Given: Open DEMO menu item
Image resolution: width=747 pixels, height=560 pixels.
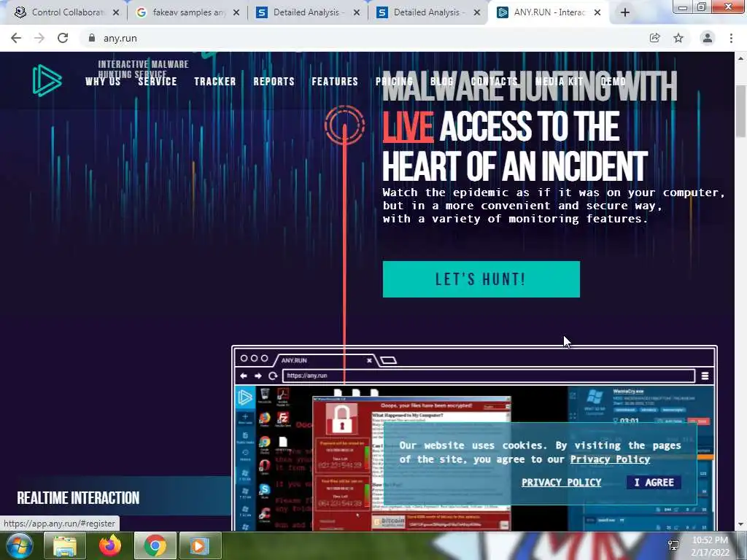Looking at the screenshot, I should tap(613, 82).
